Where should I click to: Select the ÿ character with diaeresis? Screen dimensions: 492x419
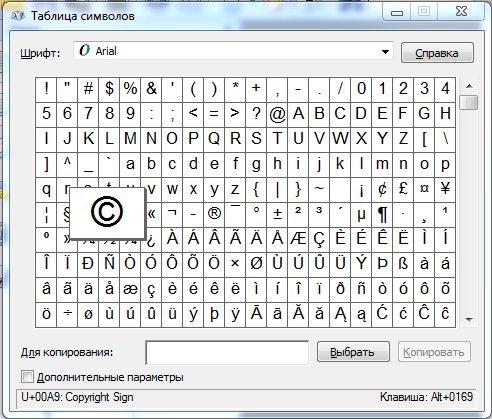[235, 314]
